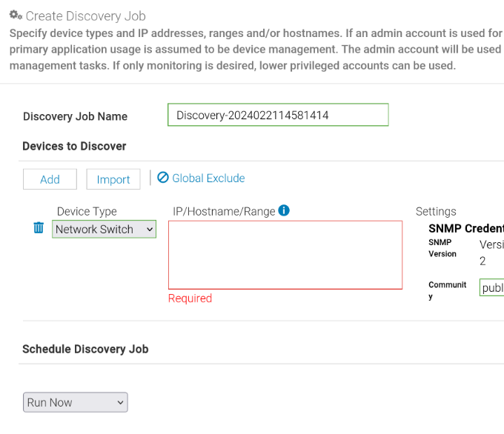
Task: Click the red Required validation message
Action: coord(190,298)
